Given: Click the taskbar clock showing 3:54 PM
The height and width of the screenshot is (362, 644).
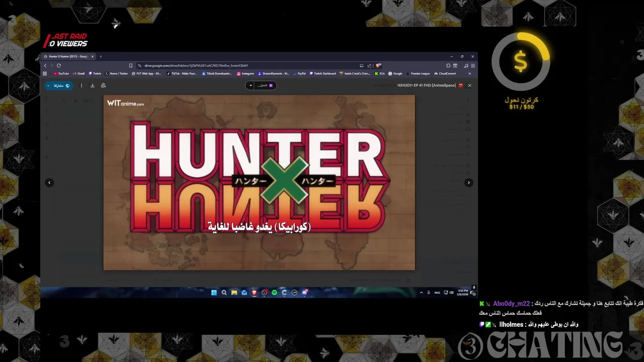Looking at the screenshot, I should 462,293.
